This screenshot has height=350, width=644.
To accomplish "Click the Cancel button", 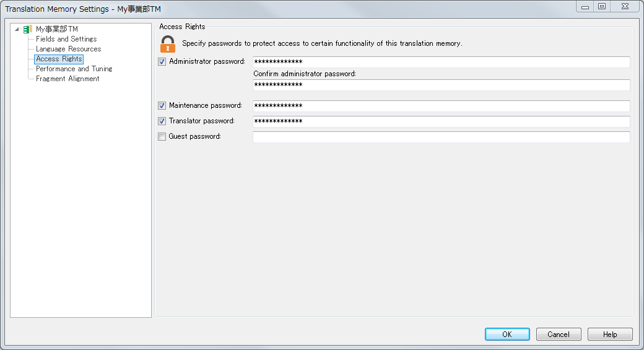I will pyautogui.click(x=559, y=335).
